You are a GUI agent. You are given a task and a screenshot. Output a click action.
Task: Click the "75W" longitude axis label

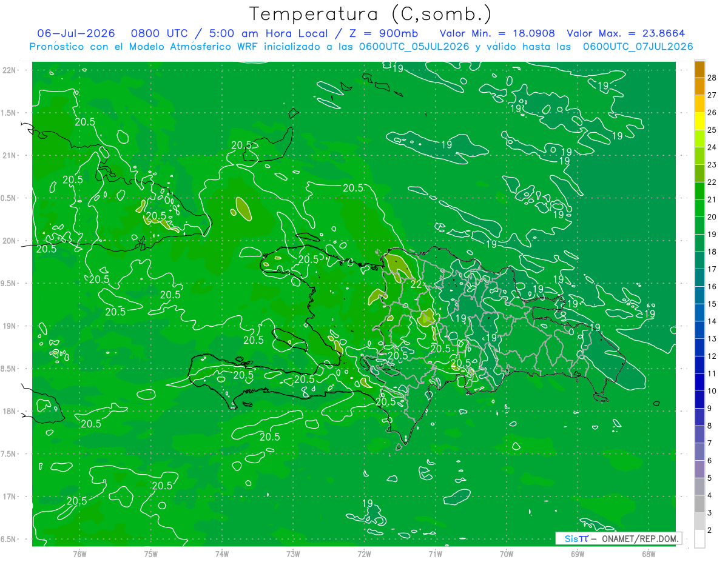(150, 553)
